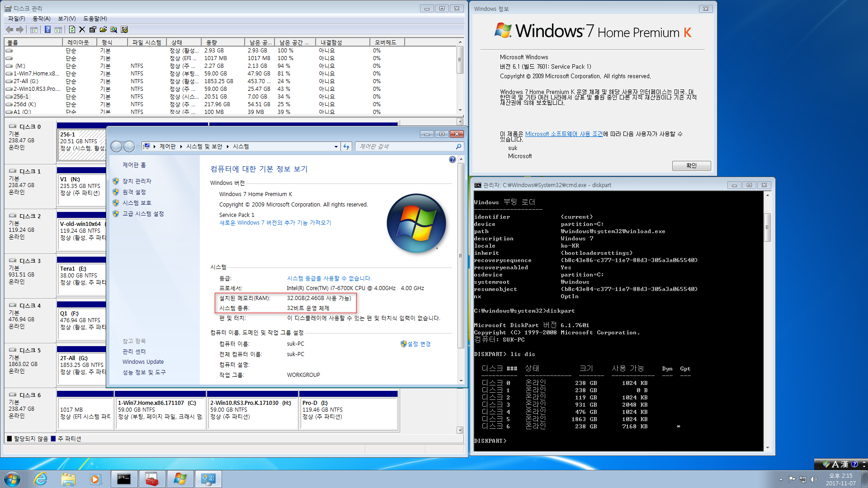Switch to System control panel taskbar button
This screenshot has width=868, height=488.
208,479
